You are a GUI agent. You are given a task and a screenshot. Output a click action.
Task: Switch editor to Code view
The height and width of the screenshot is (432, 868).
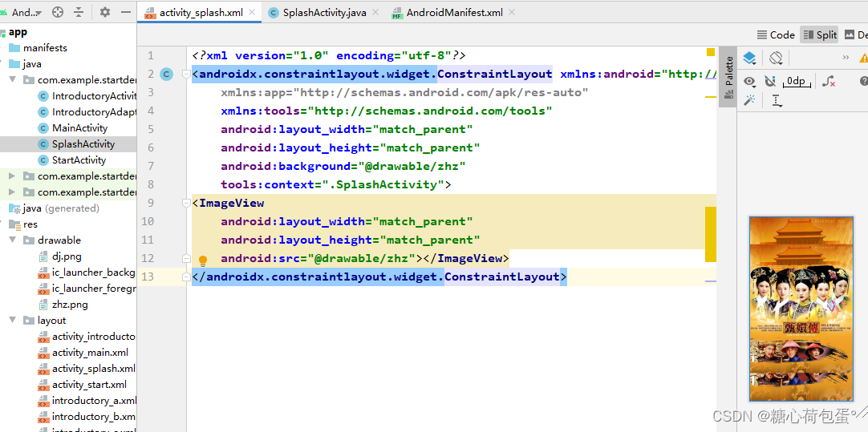pyautogui.click(x=776, y=34)
